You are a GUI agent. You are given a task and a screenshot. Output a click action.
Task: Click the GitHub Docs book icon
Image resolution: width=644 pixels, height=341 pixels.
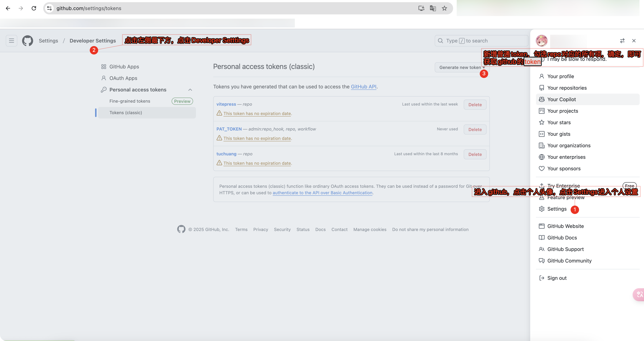point(542,237)
